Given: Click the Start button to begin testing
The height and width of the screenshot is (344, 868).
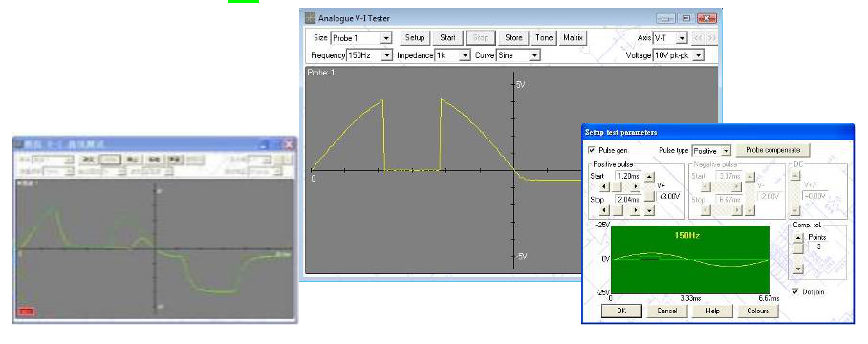Looking at the screenshot, I should click(447, 37).
